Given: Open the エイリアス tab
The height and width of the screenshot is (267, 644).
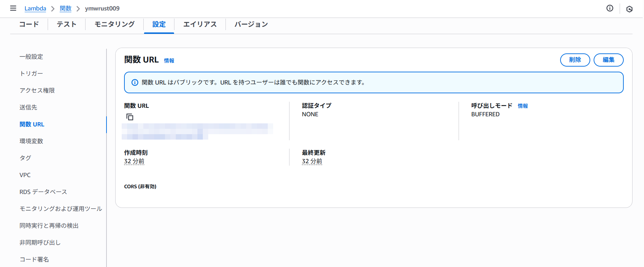Looking at the screenshot, I should click(x=200, y=24).
